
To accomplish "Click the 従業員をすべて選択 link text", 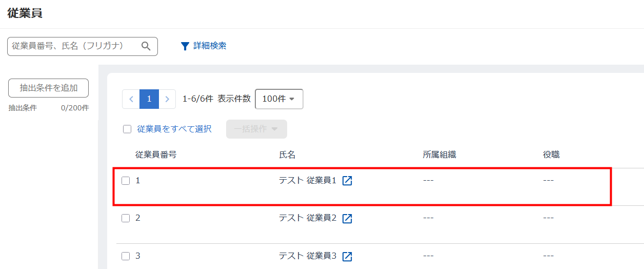I will click(174, 129).
